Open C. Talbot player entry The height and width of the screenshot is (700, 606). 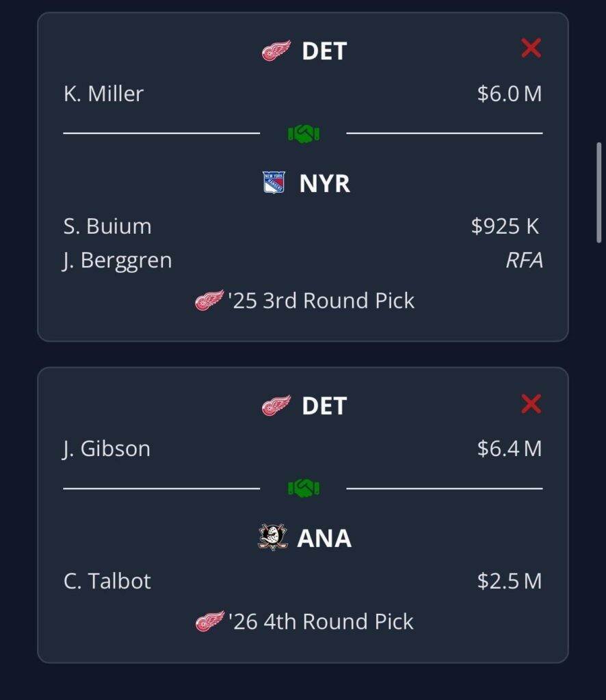(107, 581)
